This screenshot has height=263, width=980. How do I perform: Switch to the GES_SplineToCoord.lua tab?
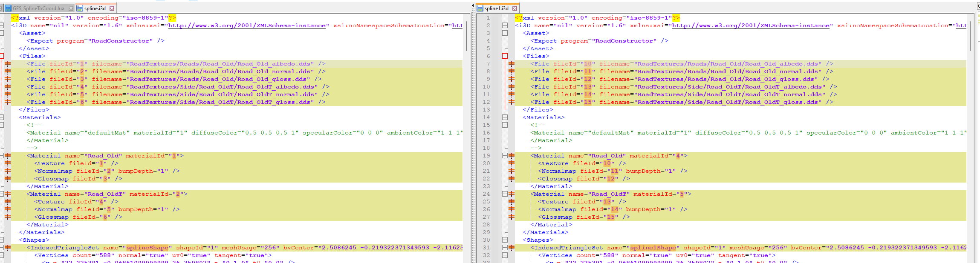[38, 8]
